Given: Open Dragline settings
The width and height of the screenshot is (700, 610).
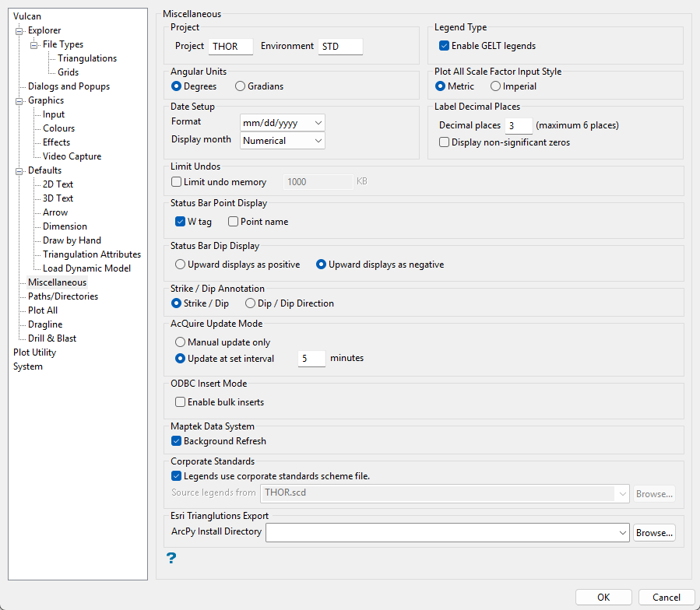Looking at the screenshot, I should point(45,324).
